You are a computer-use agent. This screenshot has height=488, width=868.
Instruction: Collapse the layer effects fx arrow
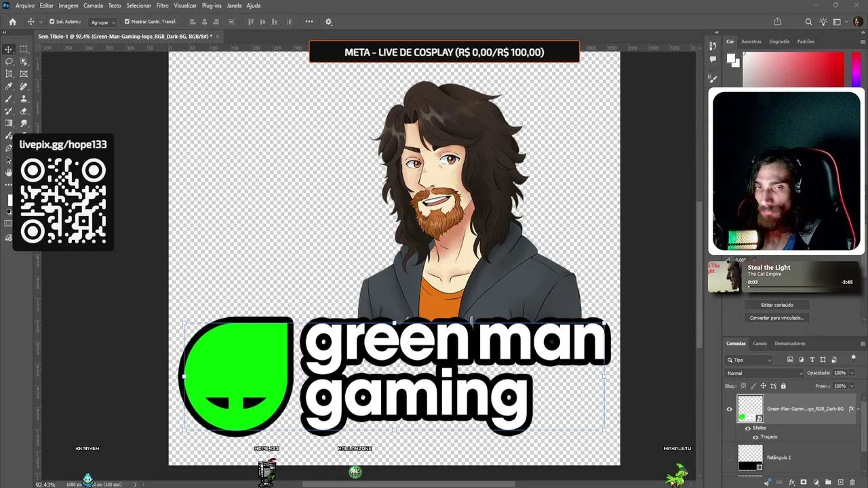pos(859,409)
